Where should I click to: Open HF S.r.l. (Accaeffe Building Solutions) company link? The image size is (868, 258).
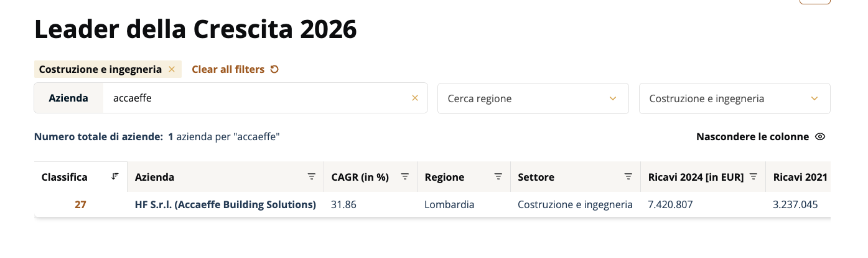point(225,204)
